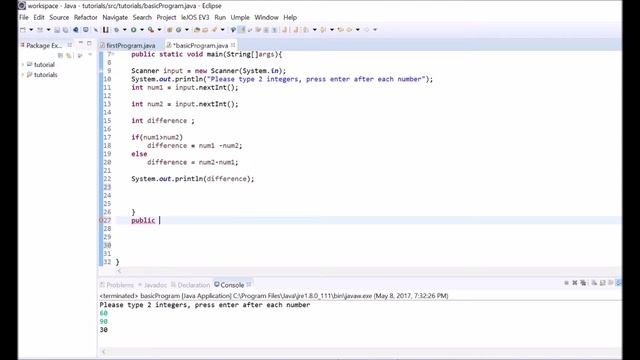Click the Run External Tools icon
The width and height of the screenshot is (640, 360).
[151, 29]
